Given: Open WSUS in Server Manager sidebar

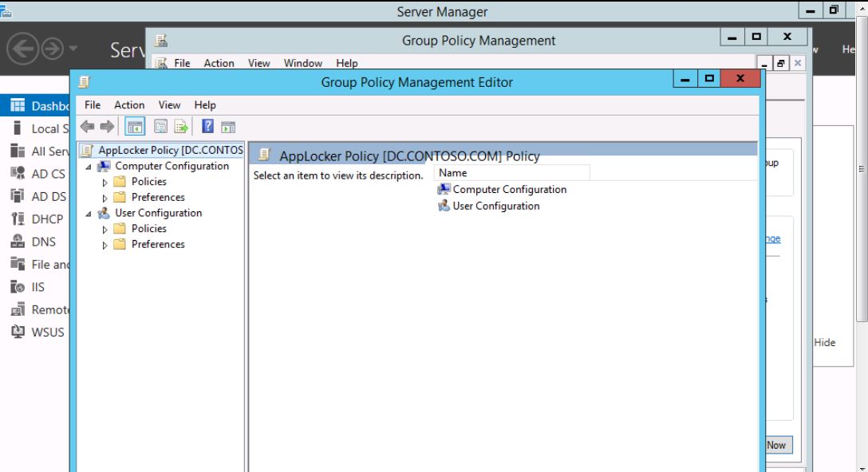Looking at the screenshot, I should [48, 332].
